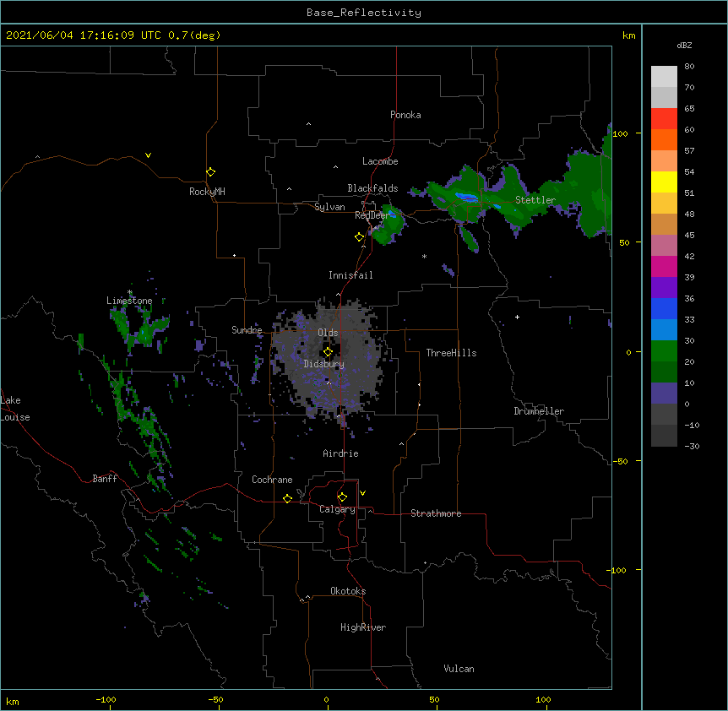Click the Strathmore label
This screenshot has height=711, width=728.
[436, 513]
